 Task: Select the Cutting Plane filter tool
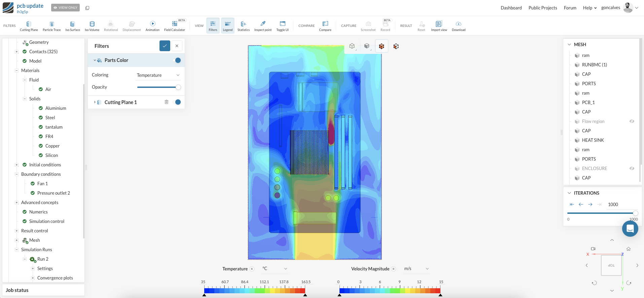(x=29, y=26)
